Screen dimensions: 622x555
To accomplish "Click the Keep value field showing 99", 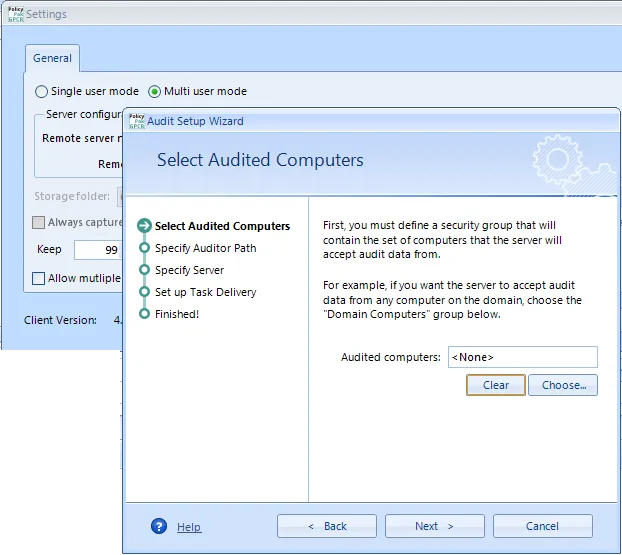I will click(98, 250).
